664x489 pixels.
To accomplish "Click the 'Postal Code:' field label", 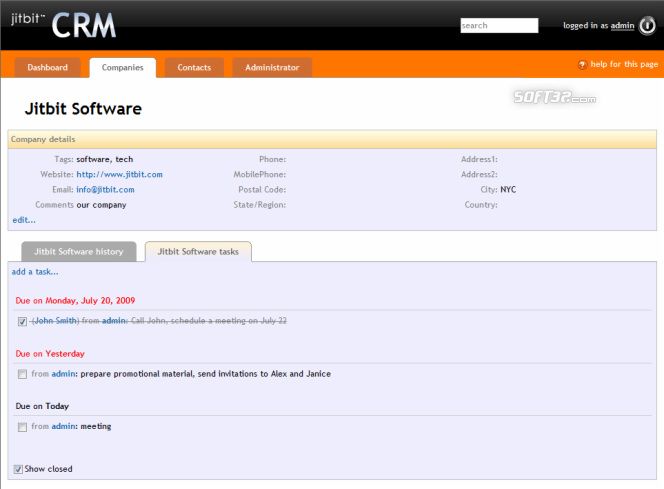I will tap(262, 190).
